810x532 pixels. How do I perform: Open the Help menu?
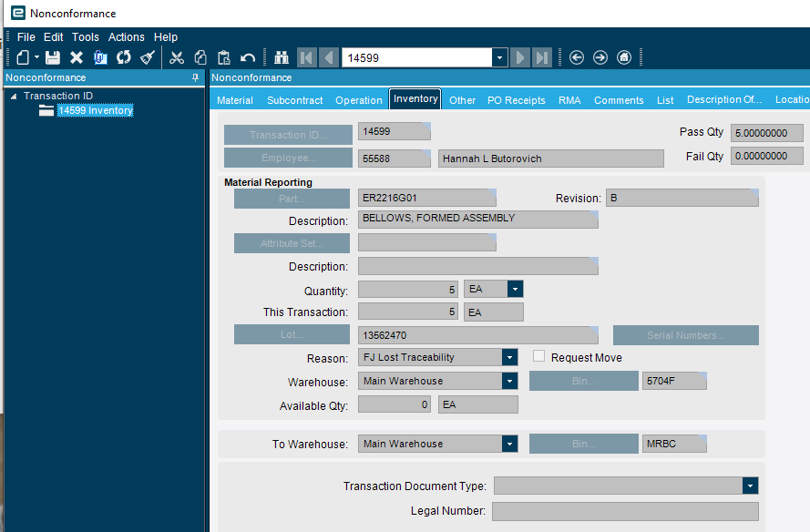coord(165,37)
